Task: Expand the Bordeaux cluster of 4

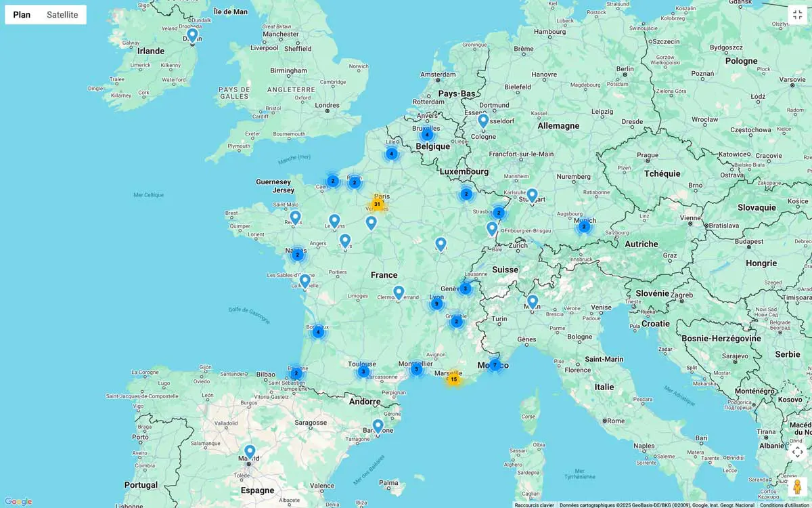Action: coord(318,331)
